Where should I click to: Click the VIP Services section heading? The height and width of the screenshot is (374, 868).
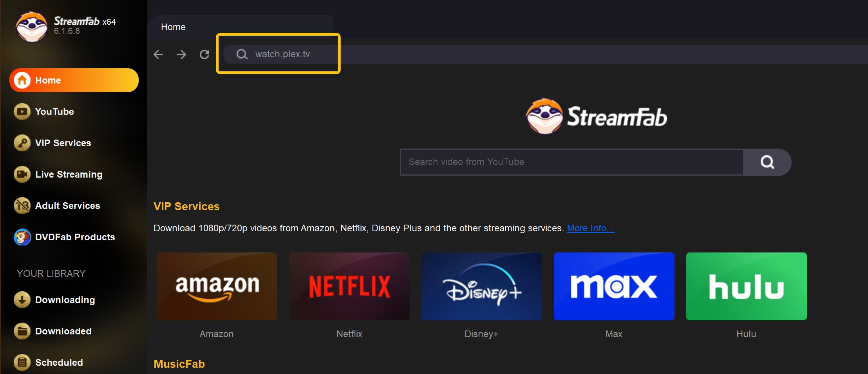point(186,207)
